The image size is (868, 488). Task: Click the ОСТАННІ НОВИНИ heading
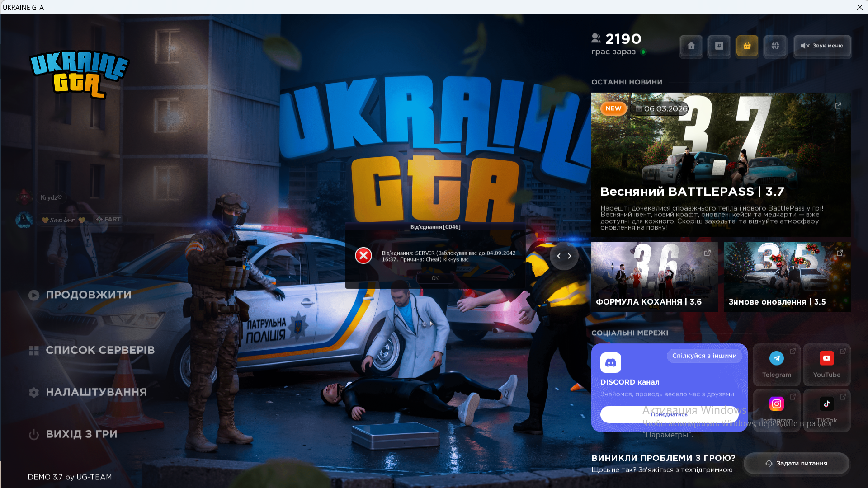tap(627, 82)
